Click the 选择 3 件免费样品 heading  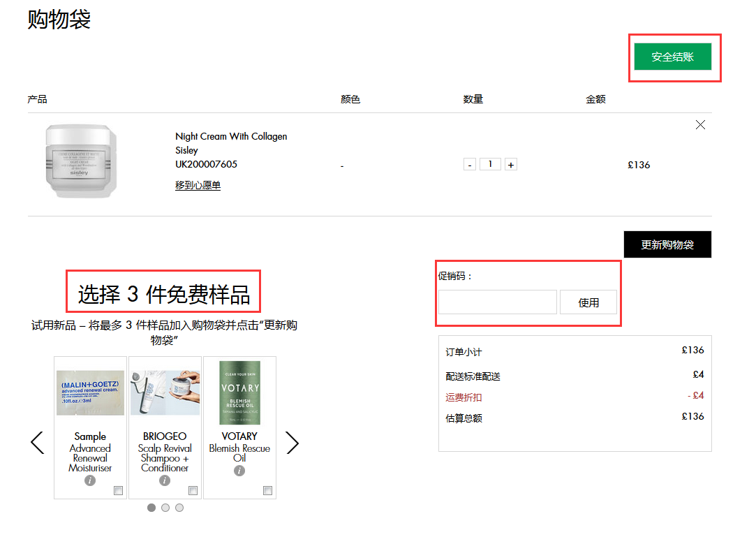tap(164, 294)
